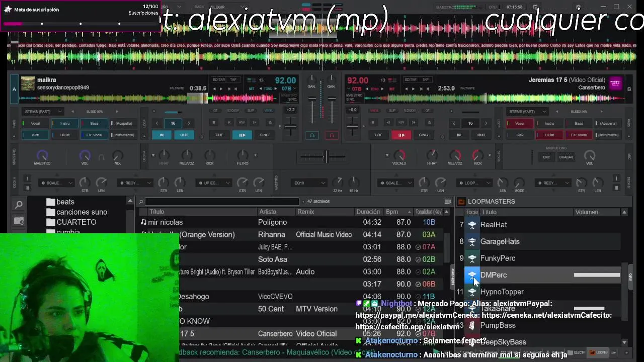Click the crossfader
This screenshot has width=644, height=362.
point(326,156)
